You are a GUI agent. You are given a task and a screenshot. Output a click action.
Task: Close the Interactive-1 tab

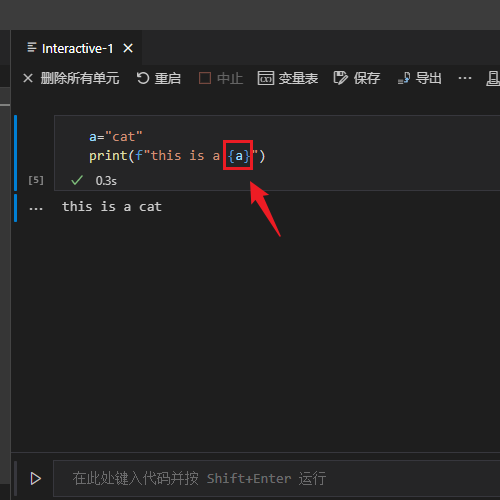[128, 48]
